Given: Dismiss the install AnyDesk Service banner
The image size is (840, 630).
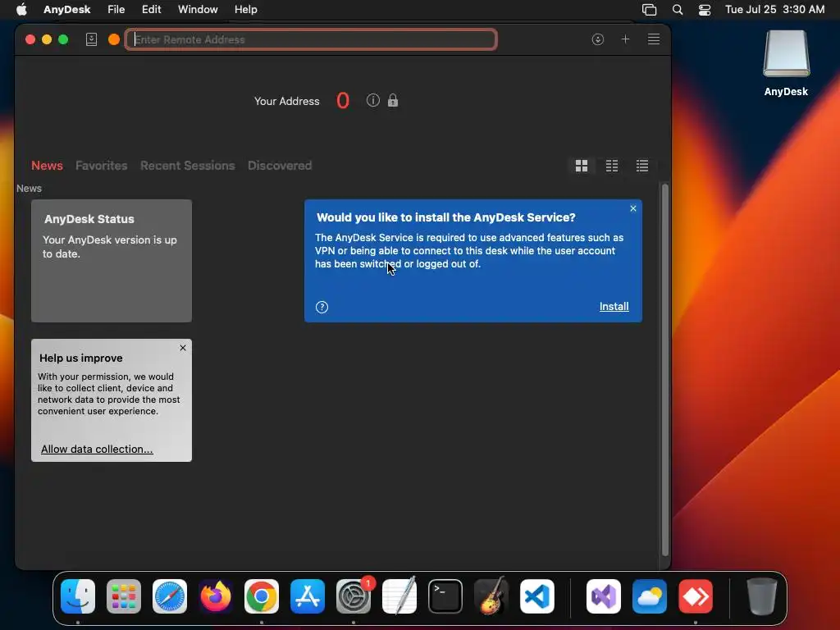Looking at the screenshot, I should click(633, 208).
